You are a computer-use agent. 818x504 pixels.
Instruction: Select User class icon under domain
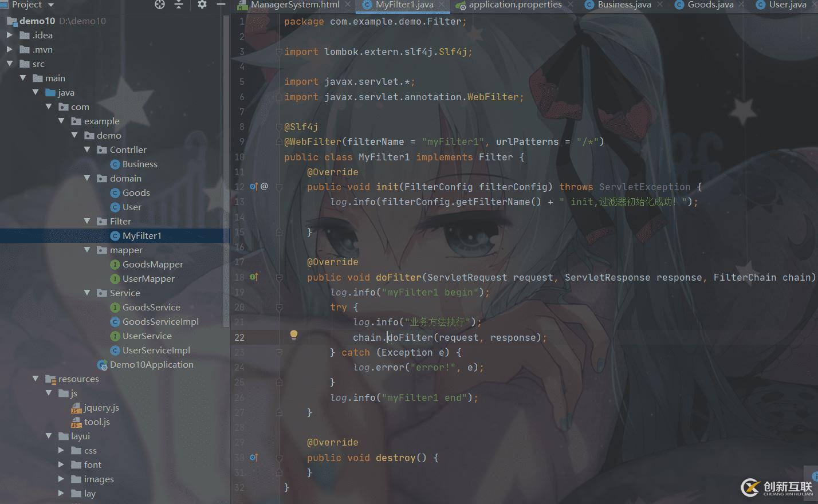click(115, 207)
